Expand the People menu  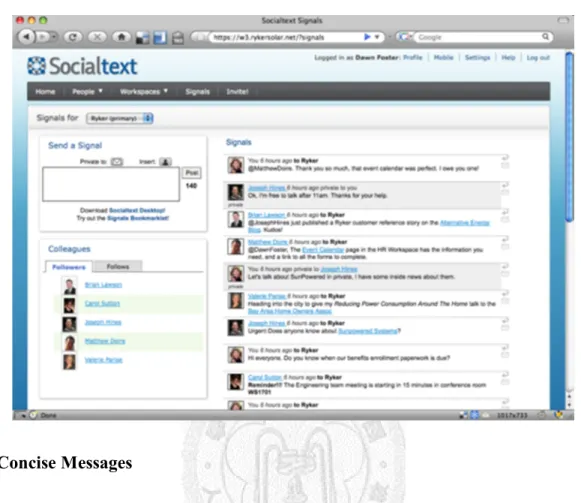[87, 92]
